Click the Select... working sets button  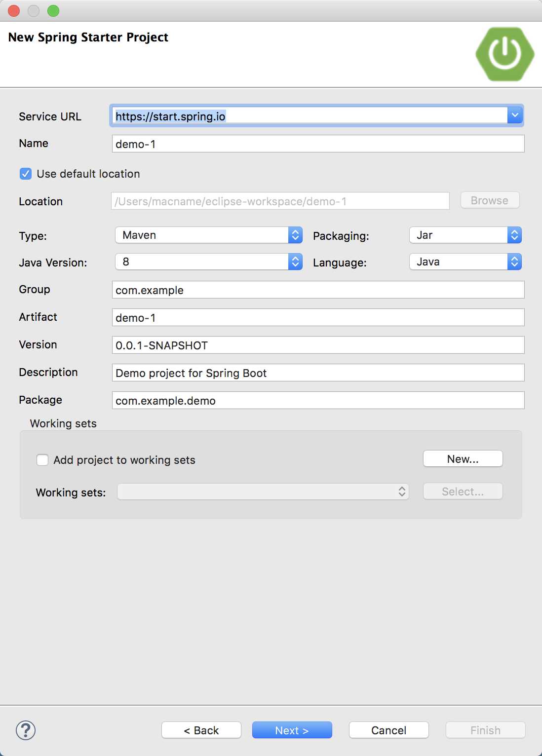463,491
